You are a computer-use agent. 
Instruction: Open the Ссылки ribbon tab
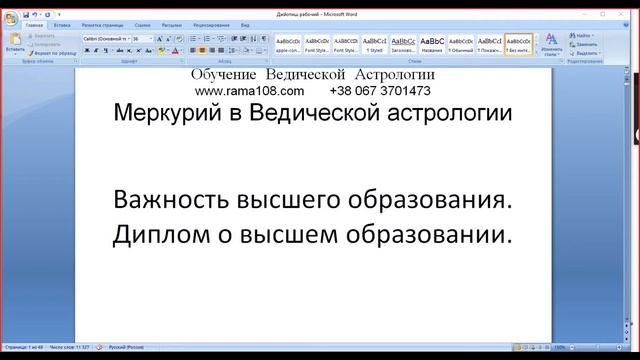[x=142, y=25]
